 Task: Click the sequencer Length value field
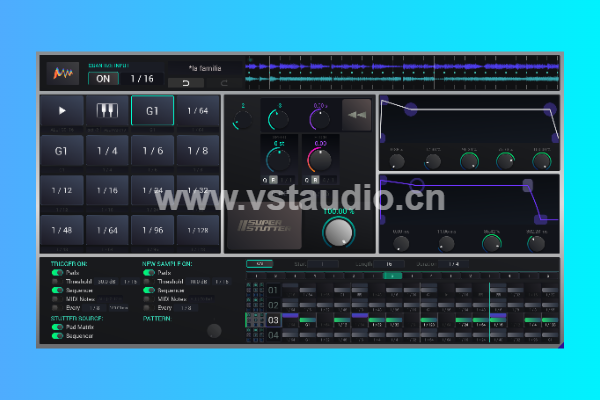389,264
